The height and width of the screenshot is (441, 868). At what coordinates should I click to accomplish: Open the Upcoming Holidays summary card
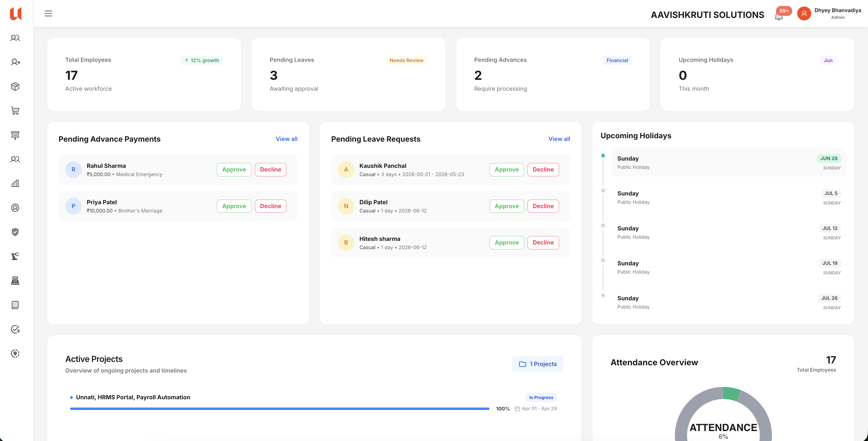pos(757,74)
